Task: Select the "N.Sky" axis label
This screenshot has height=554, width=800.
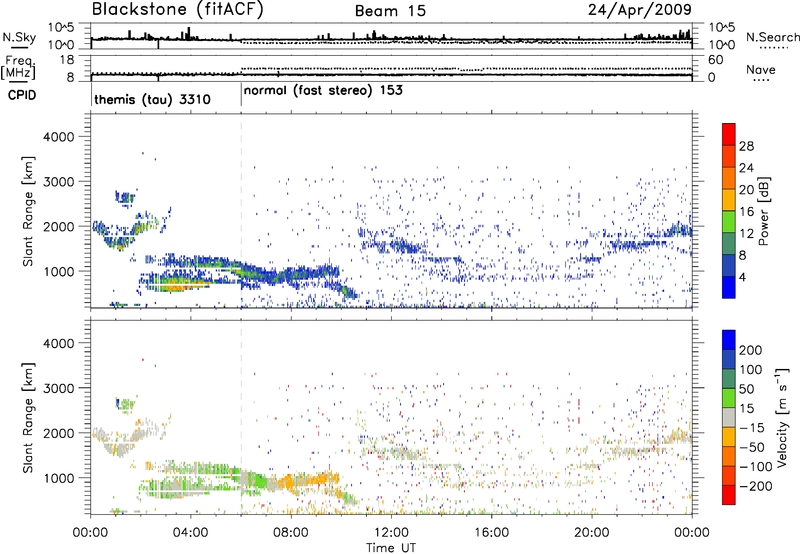Action: (x=19, y=37)
